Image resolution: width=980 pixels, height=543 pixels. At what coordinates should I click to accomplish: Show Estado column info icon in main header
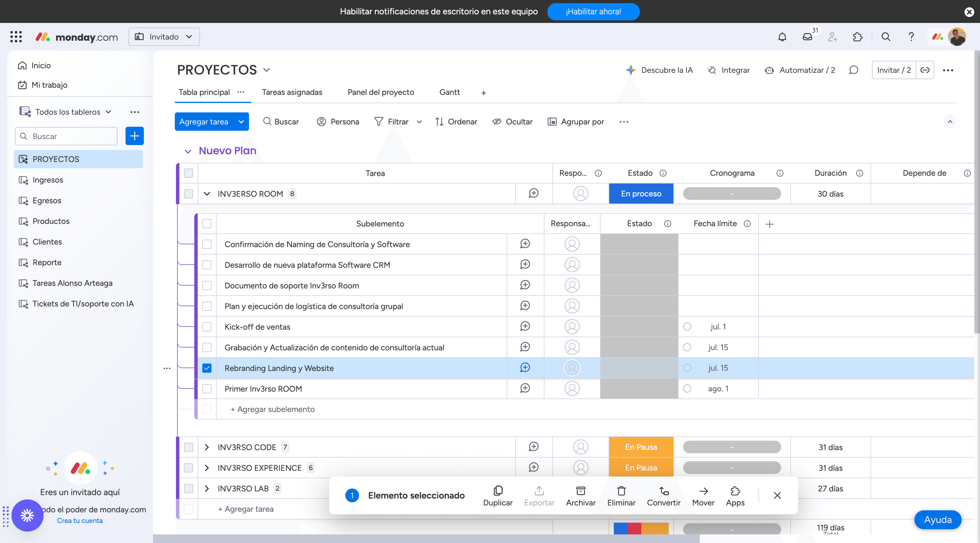tap(663, 173)
